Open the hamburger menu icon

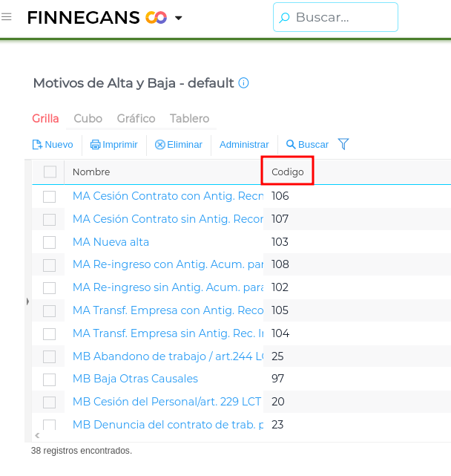coord(7,16)
